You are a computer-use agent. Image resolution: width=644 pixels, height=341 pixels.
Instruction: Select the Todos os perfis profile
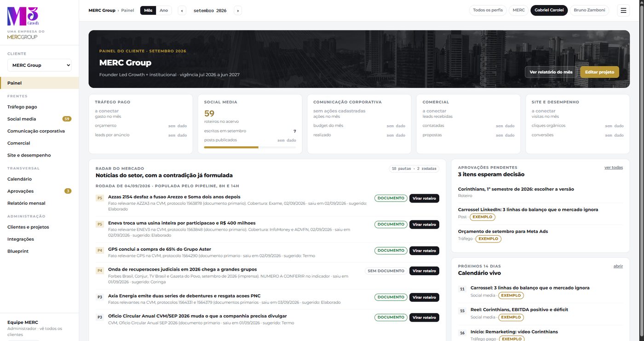tap(488, 10)
